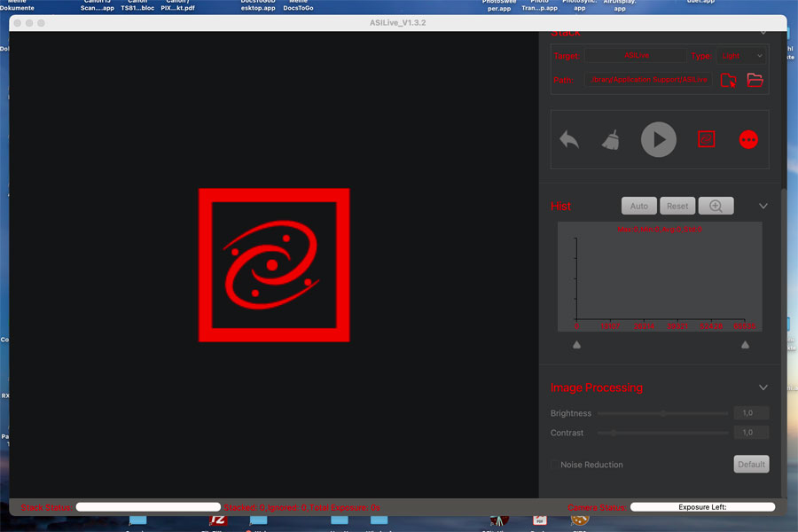The height and width of the screenshot is (532, 798).
Task: Click the Default image processing button
Action: (751, 464)
